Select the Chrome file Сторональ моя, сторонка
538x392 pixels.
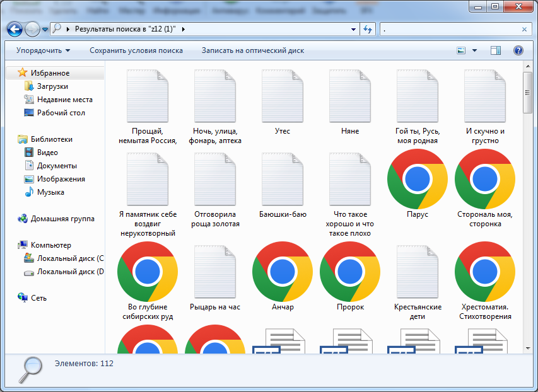click(485, 188)
